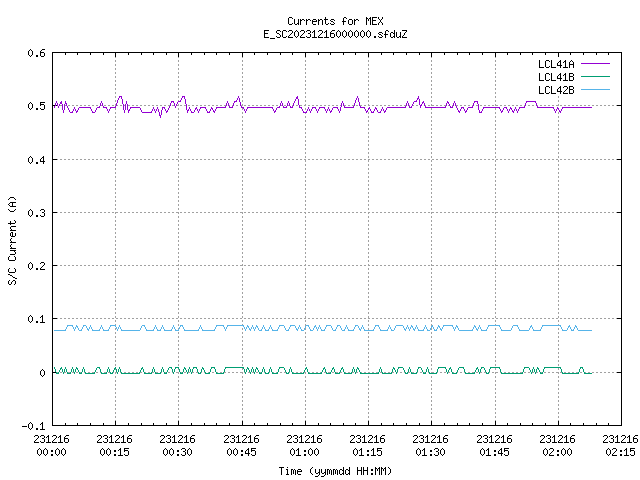Click the x-axis tick label 231216 02:15

(x=620, y=446)
